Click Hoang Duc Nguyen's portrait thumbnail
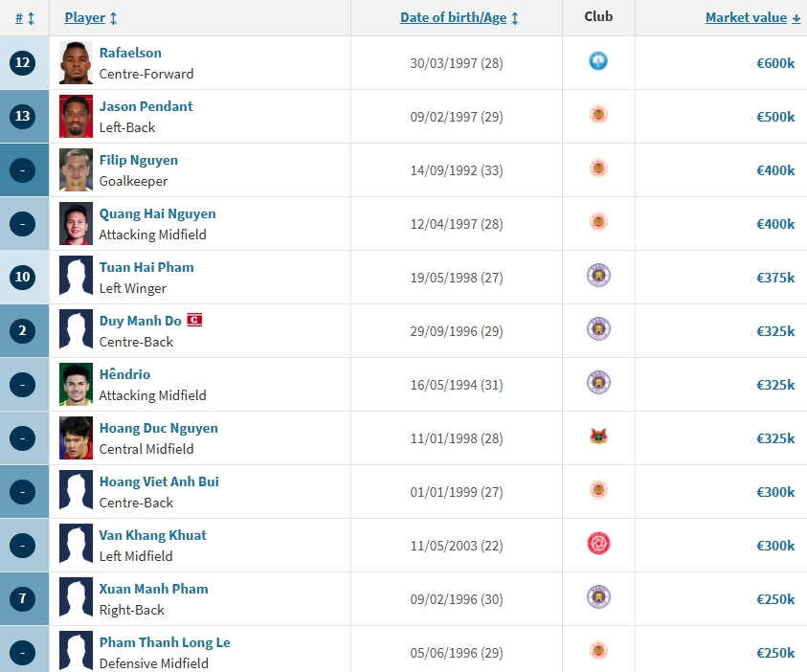Image resolution: width=807 pixels, height=672 pixels. pos(76,438)
